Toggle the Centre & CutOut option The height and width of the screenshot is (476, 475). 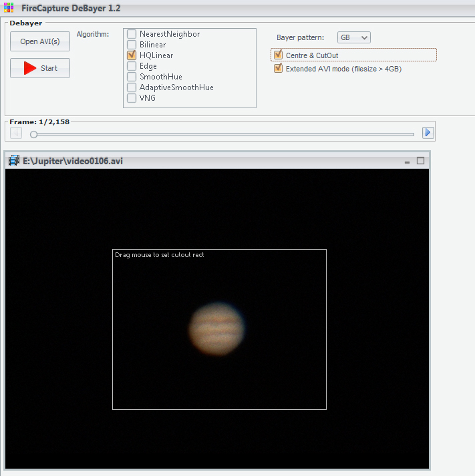click(278, 55)
